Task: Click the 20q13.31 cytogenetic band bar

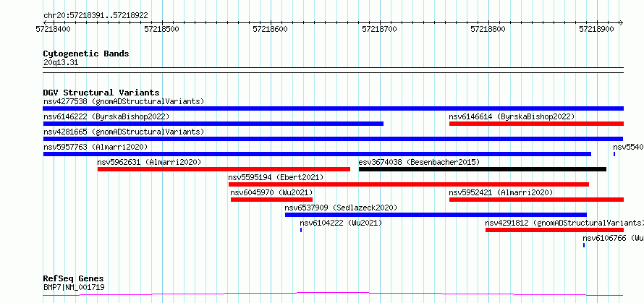Action: 333,70
